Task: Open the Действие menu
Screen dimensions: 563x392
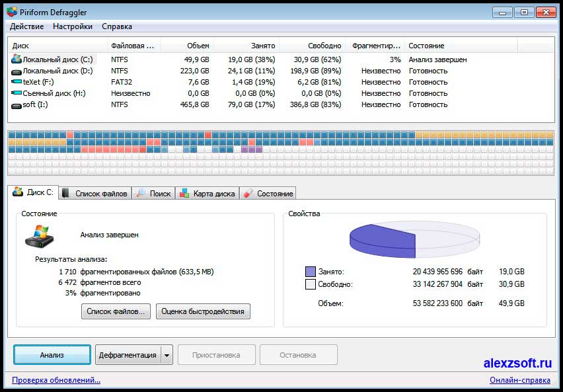Action: pos(27,26)
